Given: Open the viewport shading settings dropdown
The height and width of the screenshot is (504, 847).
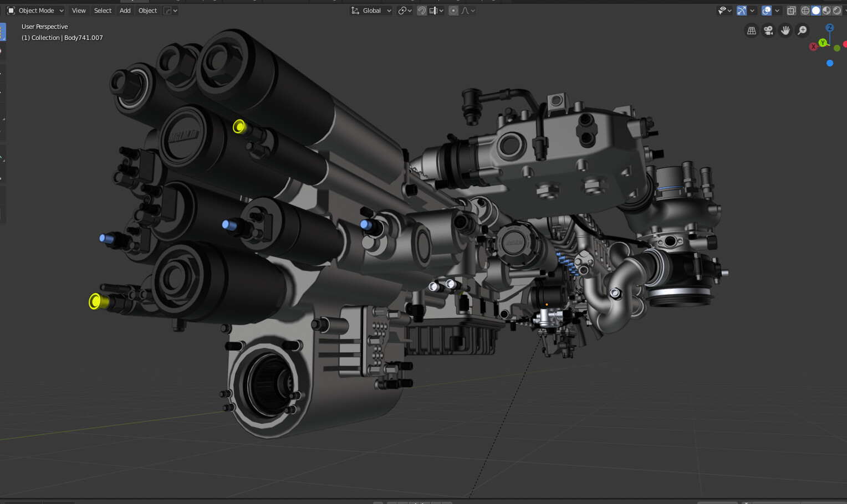Looking at the screenshot, I should pos(845,10).
